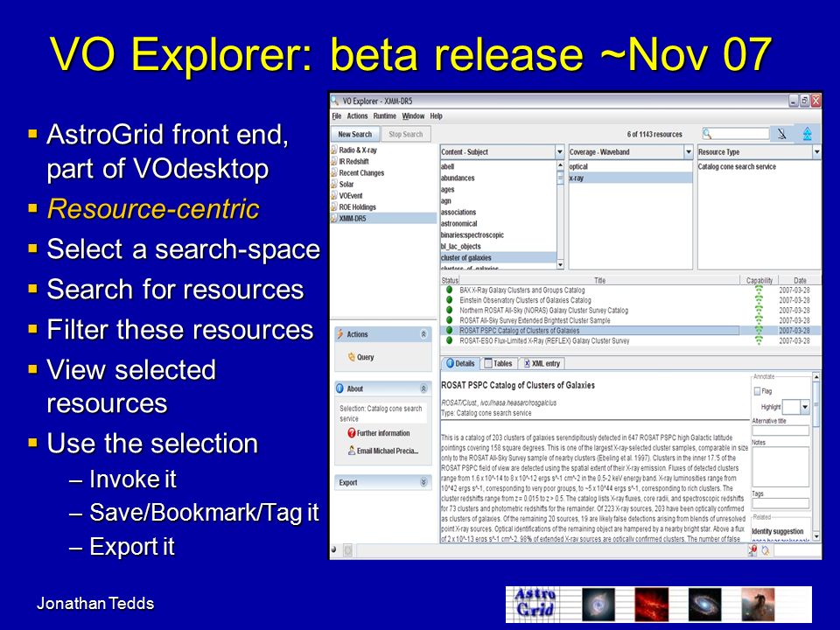Click the VO Explorer title bar magnifier icon
Screen dimensions: 840x630
(x=335, y=101)
